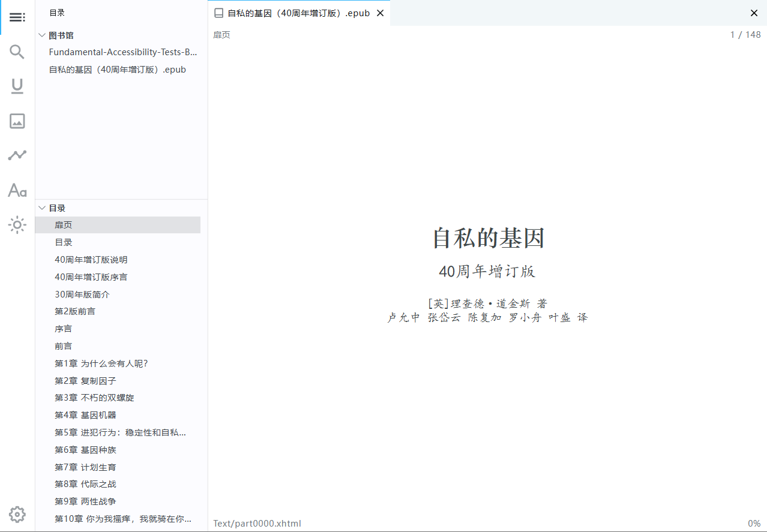This screenshot has width=767, height=532.
Task: Open the underline annotations panel icon
Action: point(17,86)
